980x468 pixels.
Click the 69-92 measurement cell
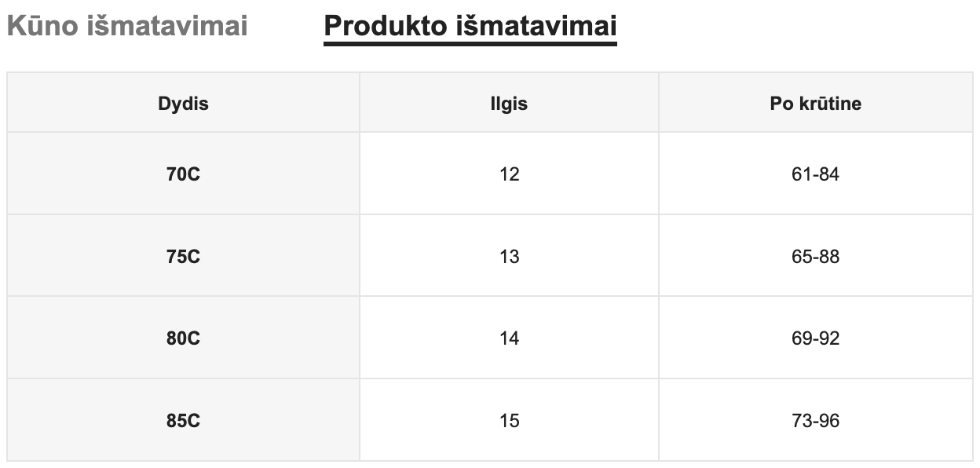815,338
